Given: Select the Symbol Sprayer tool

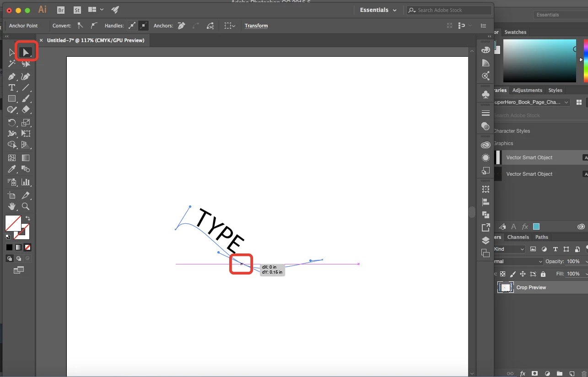Looking at the screenshot, I should click(12, 182).
